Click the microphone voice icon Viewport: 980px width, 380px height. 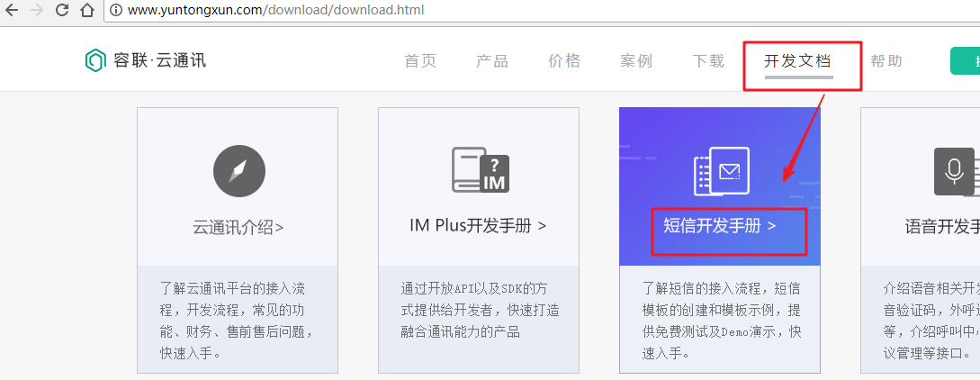click(x=954, y=171)
